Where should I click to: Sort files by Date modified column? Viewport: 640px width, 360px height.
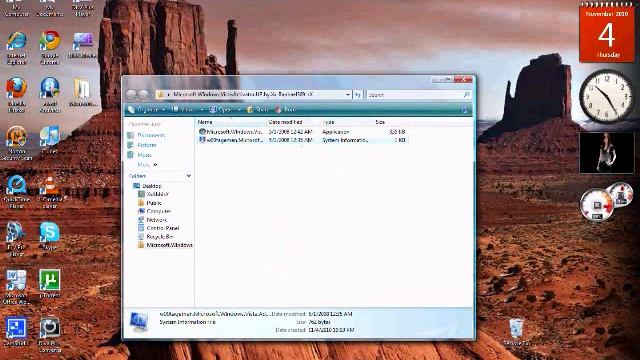(294, 122)
